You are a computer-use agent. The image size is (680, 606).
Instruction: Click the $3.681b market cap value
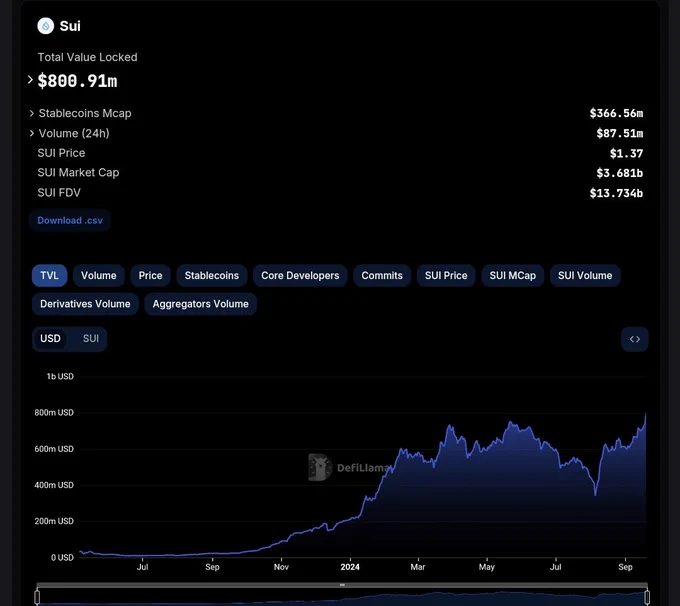click(620, 173)
